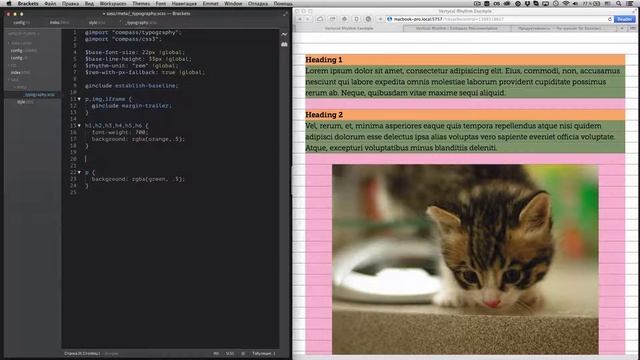Image resolution: width=640 pixels, height=360 pixels.
Task: Click Wi-Fi icon in menu bar
Action: pyautogui.click(x=566, y=3)
